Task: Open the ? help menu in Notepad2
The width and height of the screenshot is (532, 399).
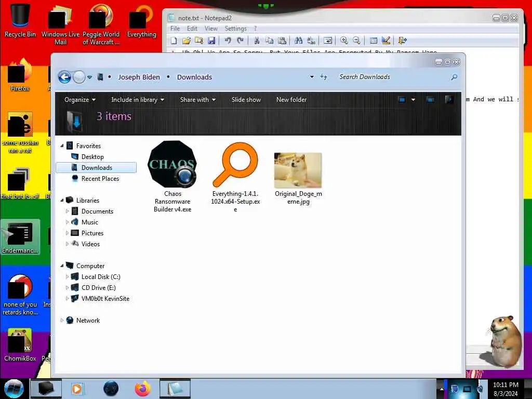Action: click(x=256, y=29)
